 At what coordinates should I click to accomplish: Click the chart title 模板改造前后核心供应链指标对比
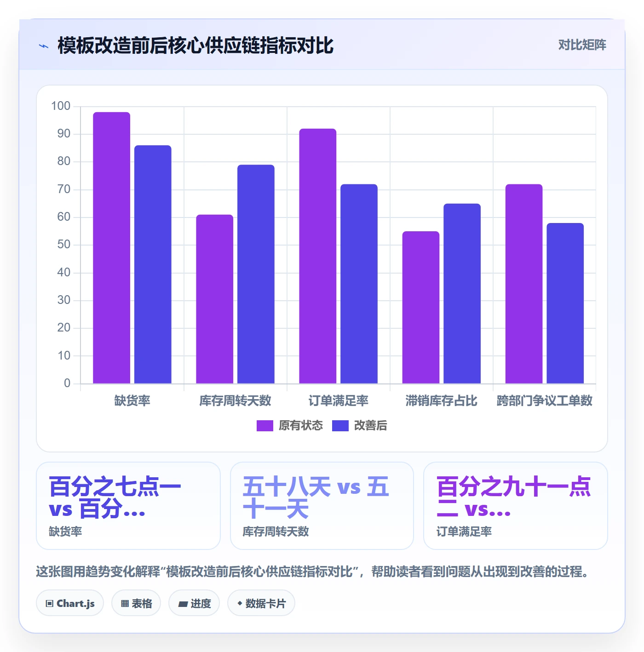pyautogui.click(x=195, y=46)
